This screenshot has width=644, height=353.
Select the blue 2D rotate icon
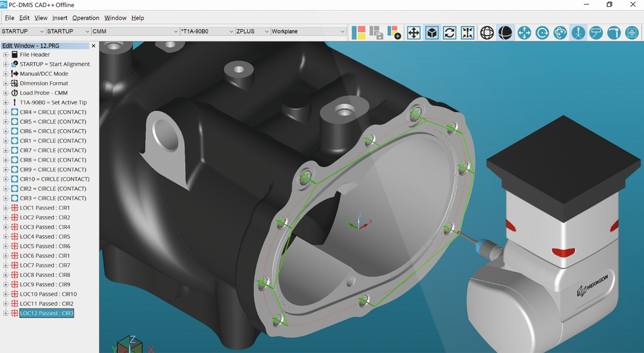542,33
